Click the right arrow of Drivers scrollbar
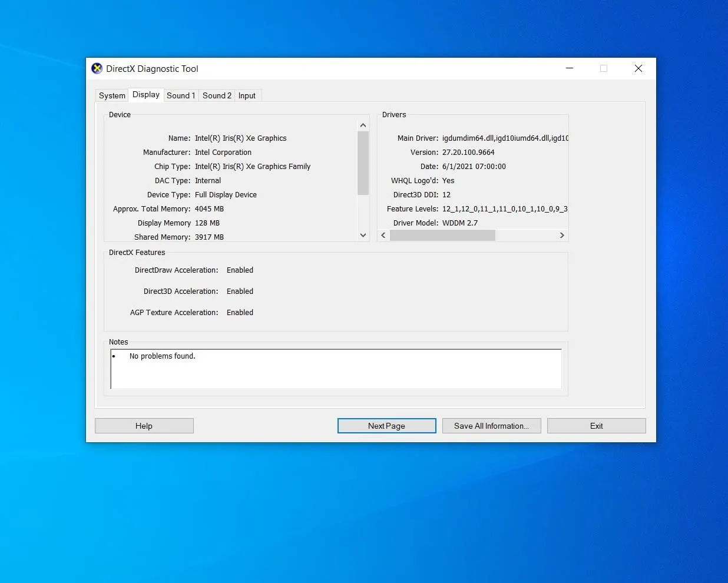The height and width of the screenshot is (583, 728). (562, 235)
